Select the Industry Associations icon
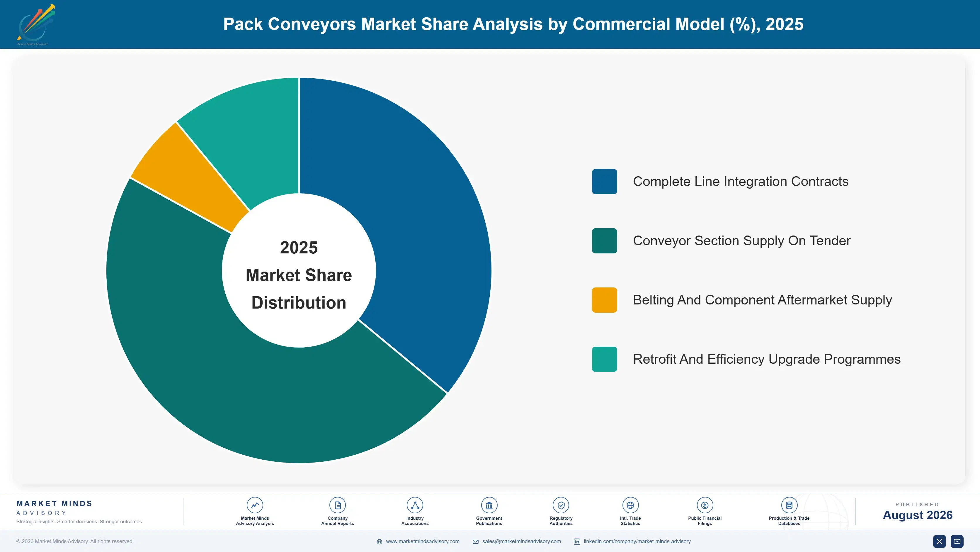The height and width of the screenshot is (552, 980). [415, 505]
